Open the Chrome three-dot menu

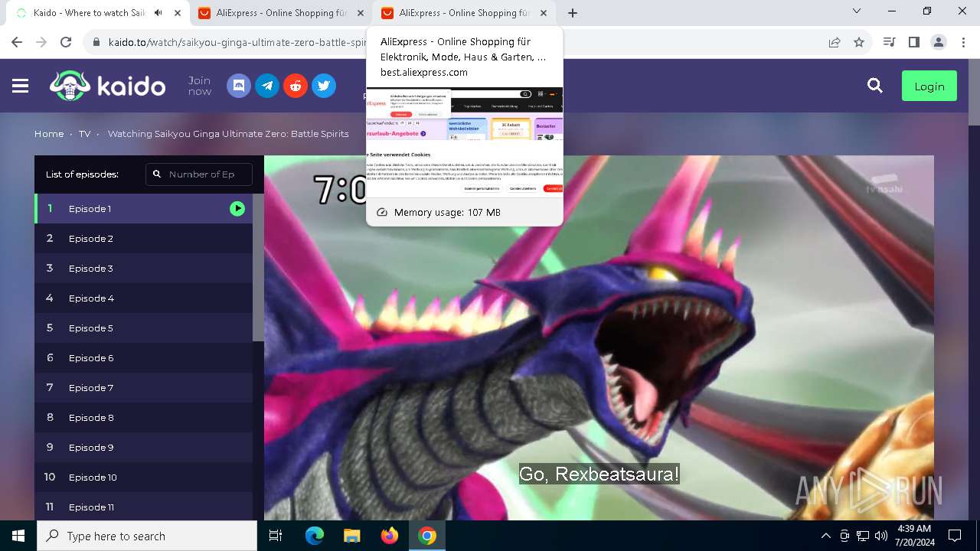(x=962, y=42)
